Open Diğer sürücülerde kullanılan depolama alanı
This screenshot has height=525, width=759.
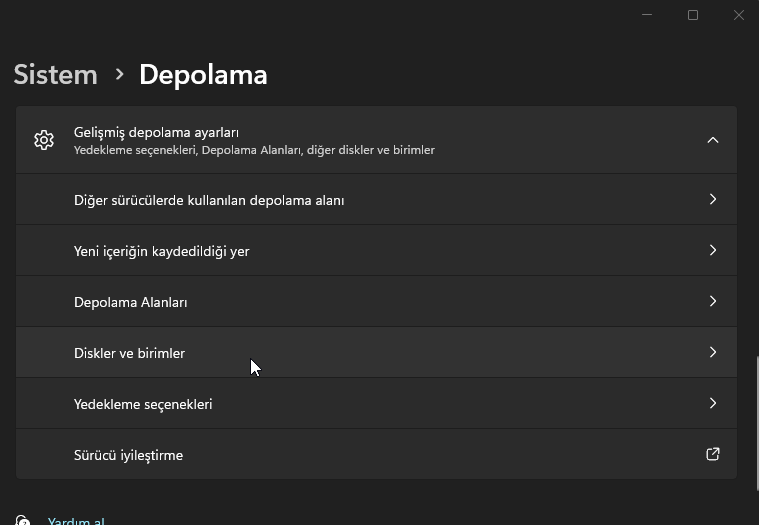(x=209, y=200)
